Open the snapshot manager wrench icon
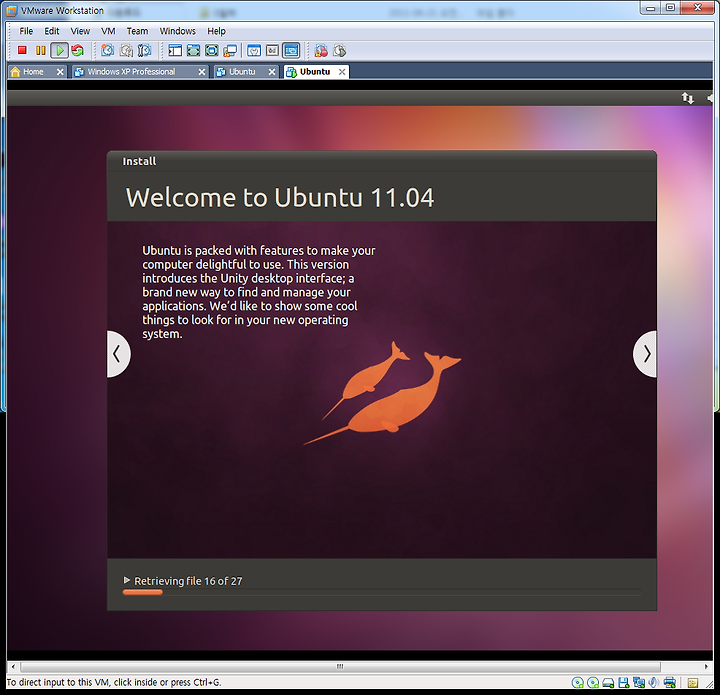Screen dimensions: 720x695 (145, 50)
